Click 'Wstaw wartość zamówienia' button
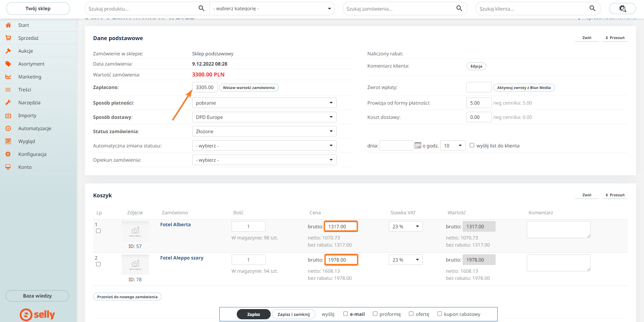The image size is (644, 322). pyautogui.click(x=249, y=88)
